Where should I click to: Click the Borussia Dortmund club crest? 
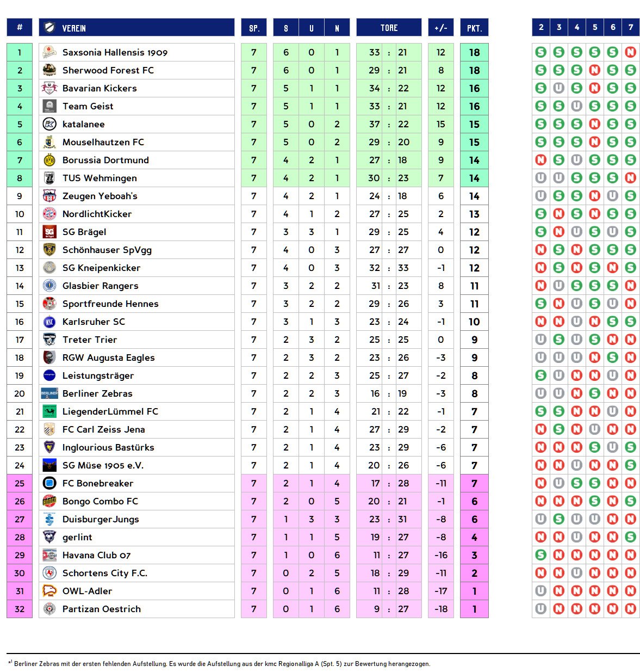(49, 160)
